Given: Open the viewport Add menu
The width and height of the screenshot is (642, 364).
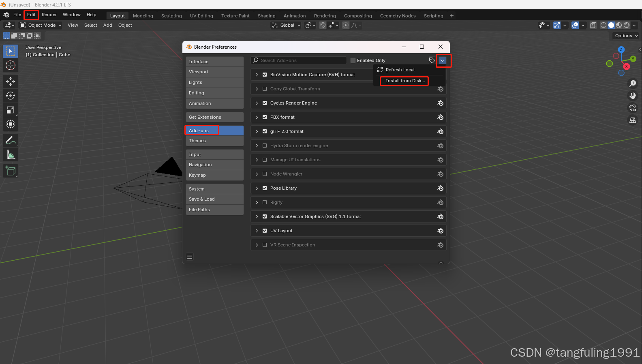Looking at the screenshot, I should click(108, 25).
